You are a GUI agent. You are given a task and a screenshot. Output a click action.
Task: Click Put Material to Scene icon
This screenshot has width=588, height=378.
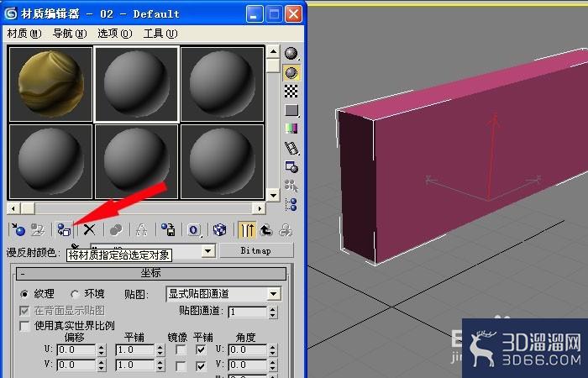[x=38, y=229]
